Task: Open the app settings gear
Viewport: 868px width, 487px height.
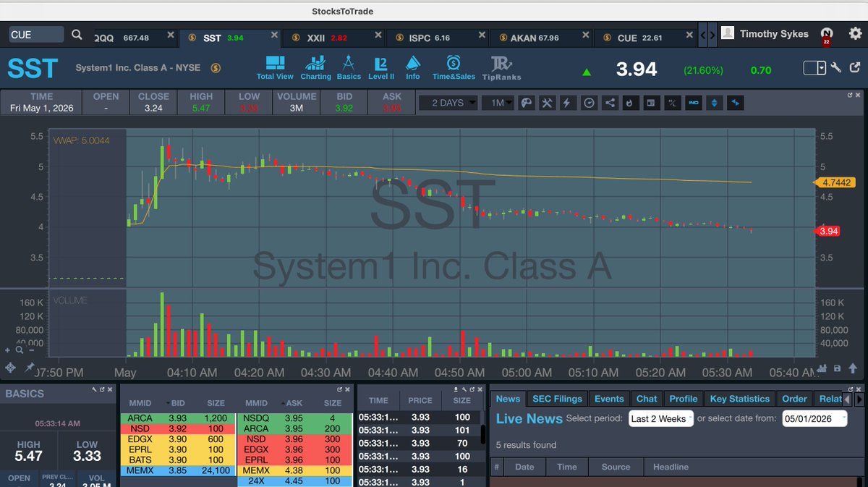Action: tap(855, 33)
